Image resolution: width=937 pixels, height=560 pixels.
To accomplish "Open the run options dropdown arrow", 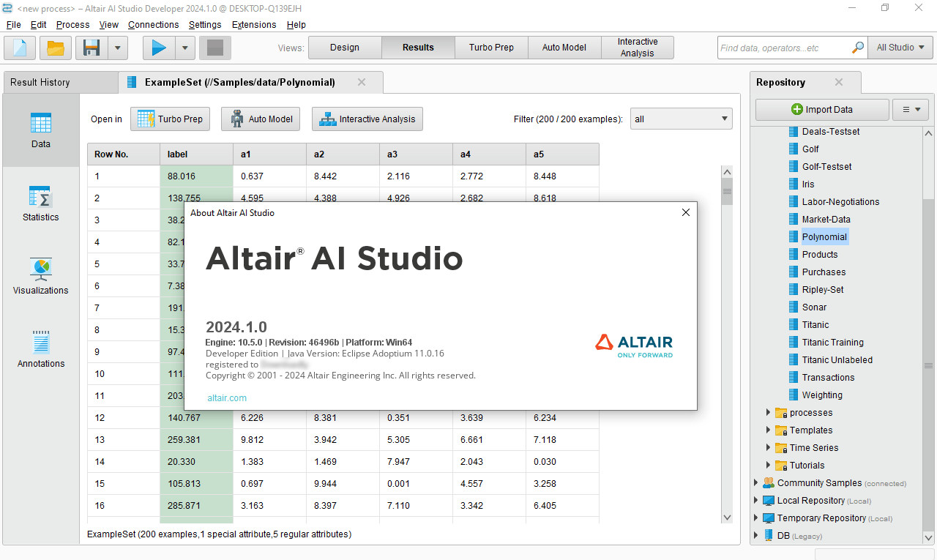I will pos(184,48).
